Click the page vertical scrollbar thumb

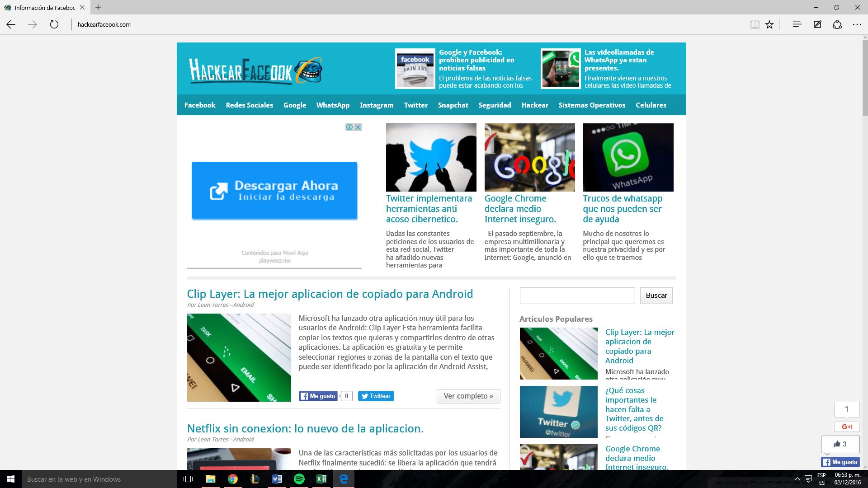[x=864, y=79]
